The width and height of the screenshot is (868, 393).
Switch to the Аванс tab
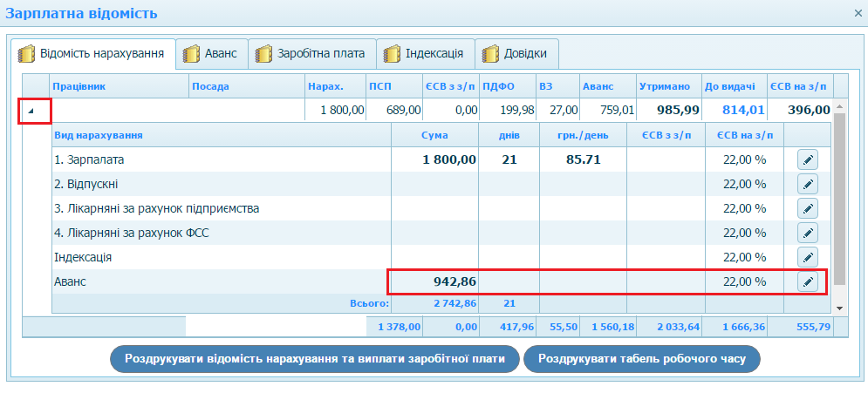coord(210,53)
